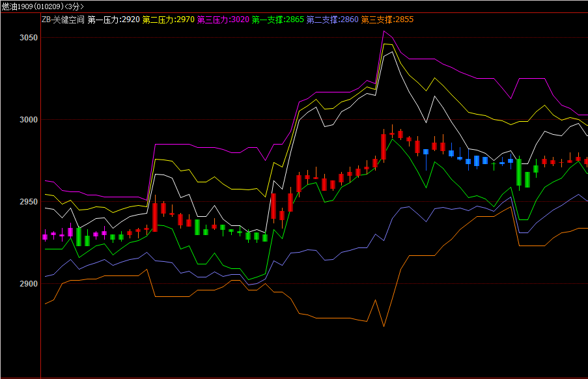588x379 pixels.
Task: Click the 第三支撑:2855 legend value
Action: 387,20
